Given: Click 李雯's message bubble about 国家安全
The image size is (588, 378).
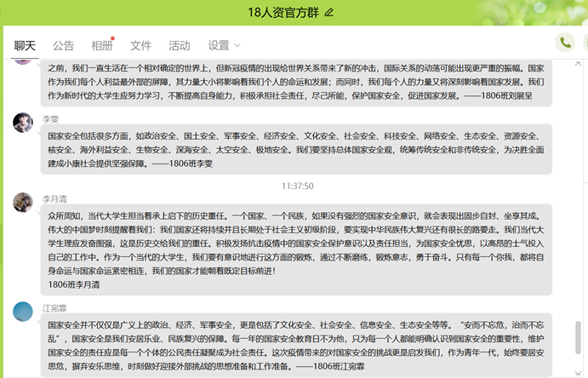Looking at the screenshot, I should pos(289,149).
